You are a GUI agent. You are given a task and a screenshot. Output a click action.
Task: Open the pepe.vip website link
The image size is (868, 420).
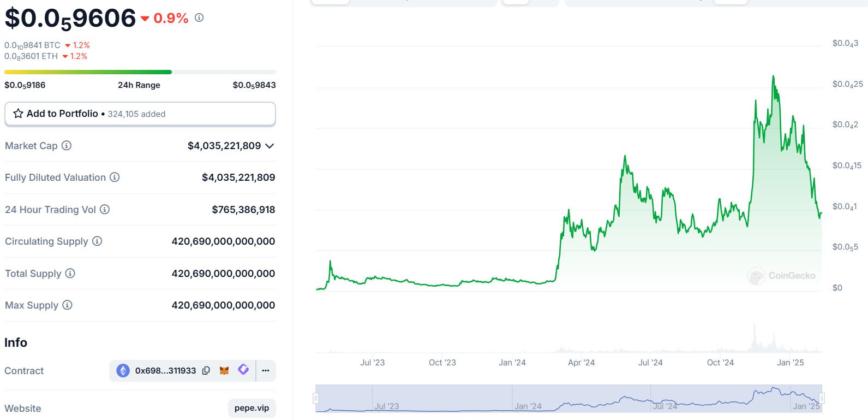click(252, 408)
